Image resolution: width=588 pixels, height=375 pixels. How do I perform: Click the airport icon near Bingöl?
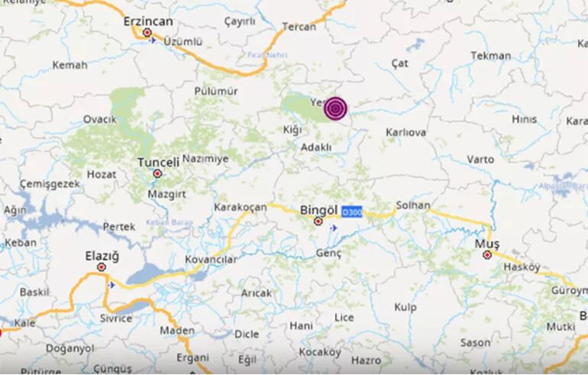(334, 228)
